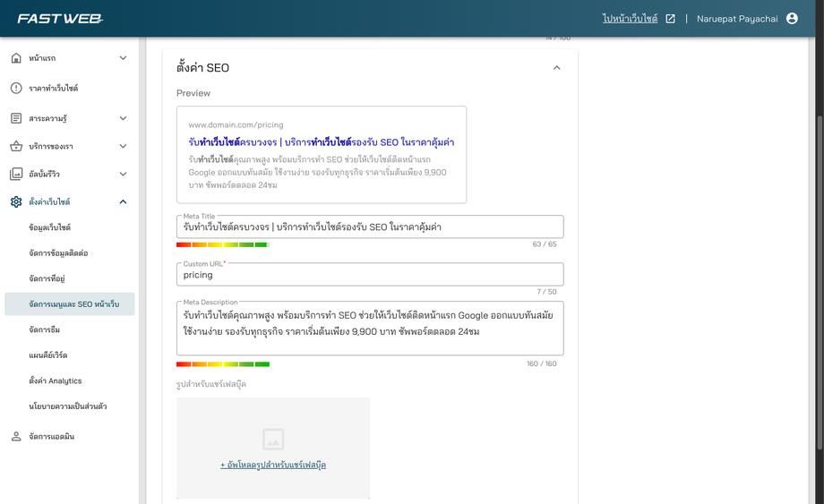824x504 pixels.
Task: Click the Meta Title strength color bar
Action: pos(222,244)
